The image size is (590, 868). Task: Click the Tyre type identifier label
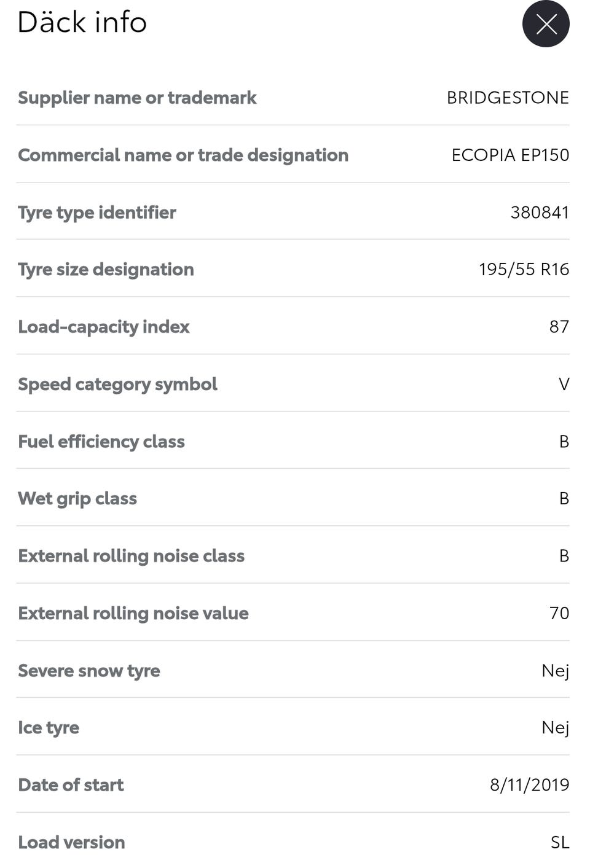coord(97,213)
